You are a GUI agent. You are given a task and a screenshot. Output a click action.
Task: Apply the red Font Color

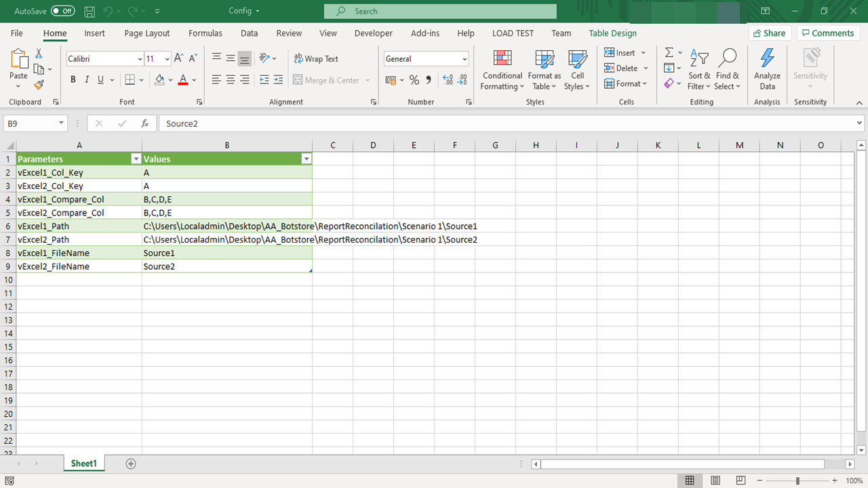(182, 80)
